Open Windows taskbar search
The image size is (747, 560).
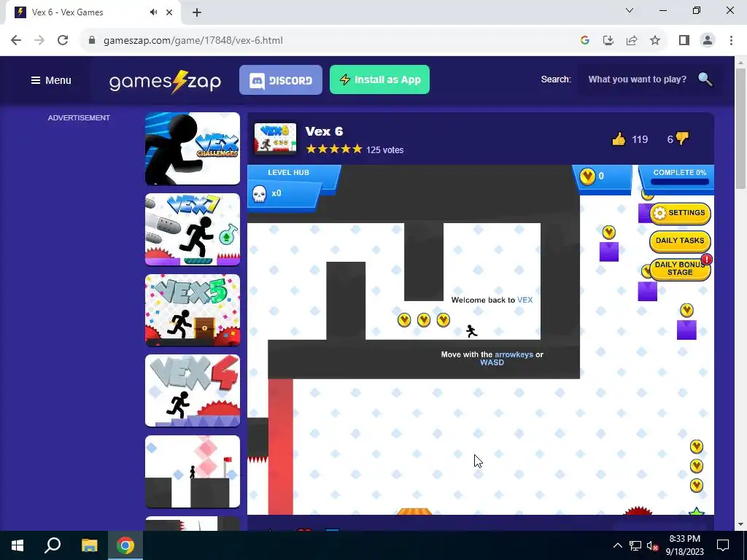53,545
